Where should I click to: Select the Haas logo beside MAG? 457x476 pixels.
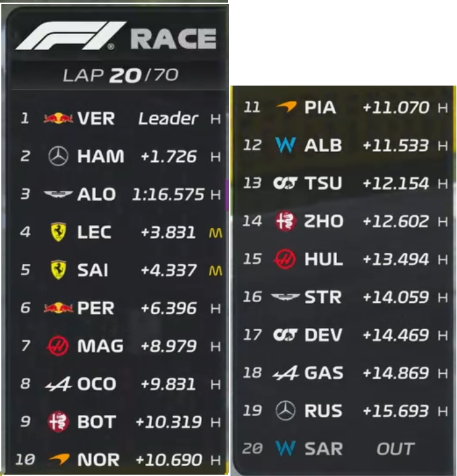[58, 346]
